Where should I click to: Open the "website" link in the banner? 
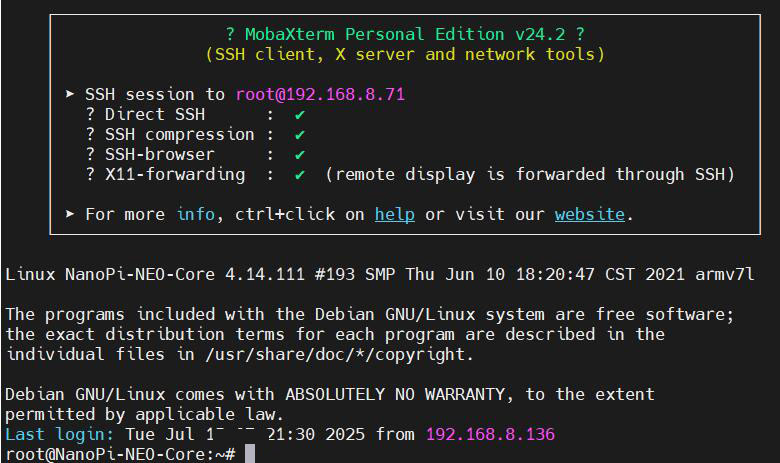click(x=589, y=214)
